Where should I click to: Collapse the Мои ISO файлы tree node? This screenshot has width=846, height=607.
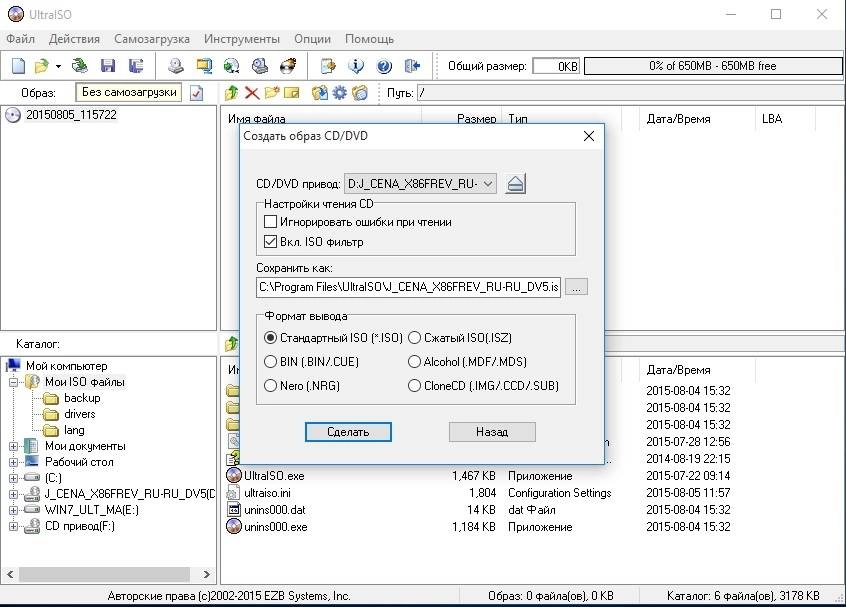pos(13,382)
